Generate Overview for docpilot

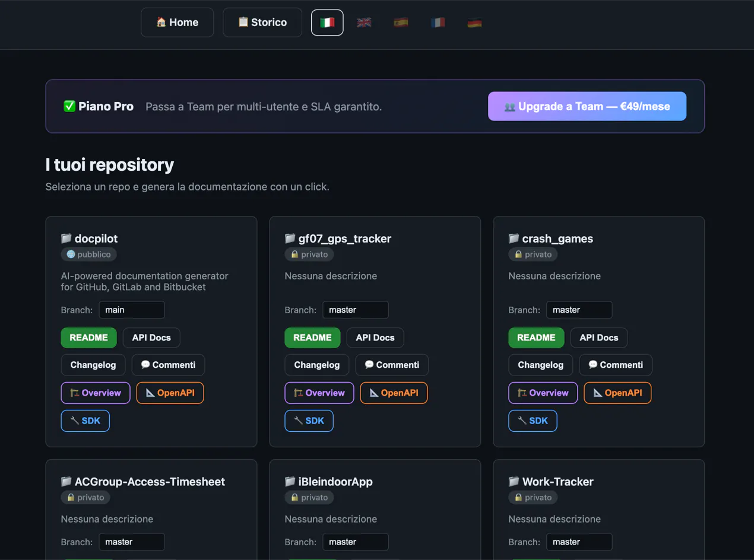pos(96,393)
